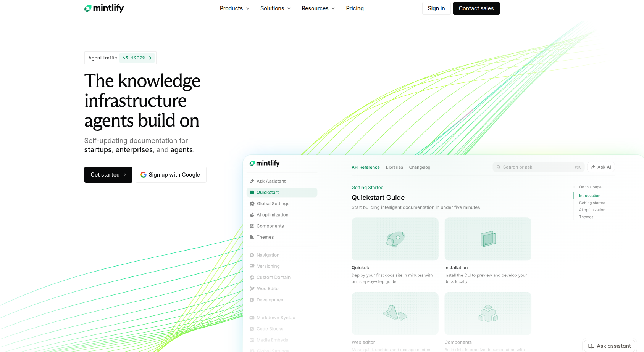Jump to Introduction in page outline
The height and width of the screenshot is (352, 644).
tap(590, 196)
